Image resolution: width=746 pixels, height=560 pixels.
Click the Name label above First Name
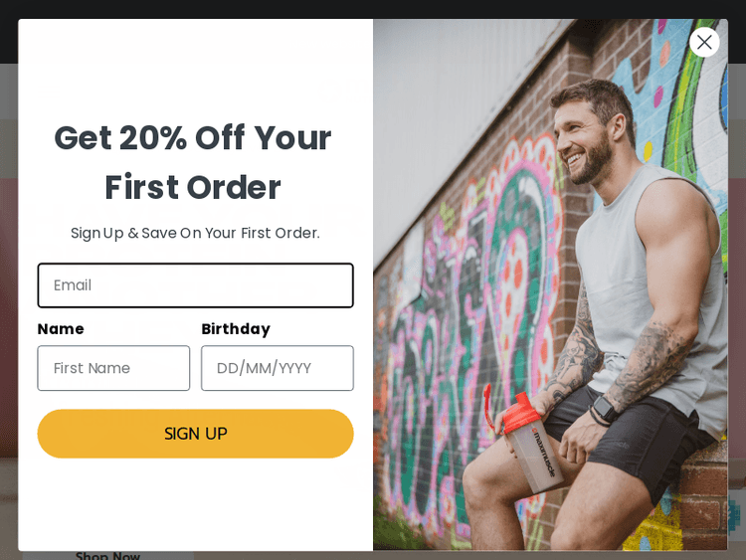pos(61,329)
